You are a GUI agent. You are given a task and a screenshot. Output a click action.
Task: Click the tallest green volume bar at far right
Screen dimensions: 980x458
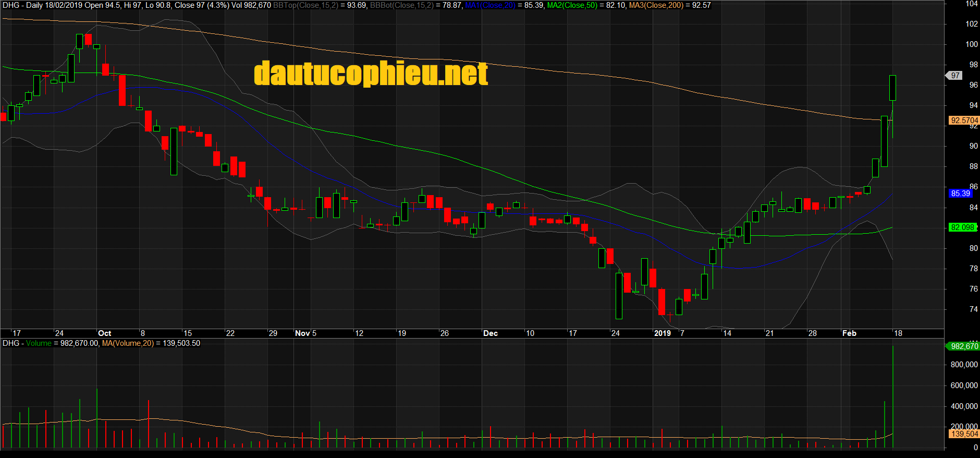(x=893, y=396)
